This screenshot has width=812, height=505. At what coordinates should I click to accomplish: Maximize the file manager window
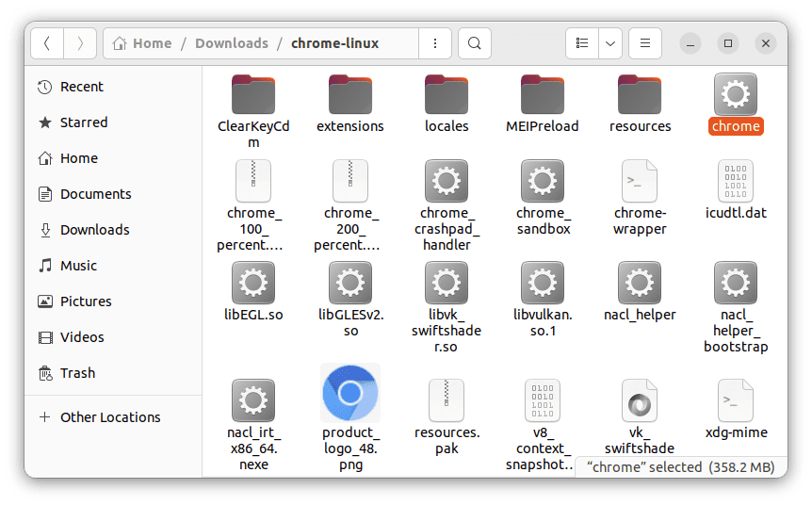coord(728,43)
